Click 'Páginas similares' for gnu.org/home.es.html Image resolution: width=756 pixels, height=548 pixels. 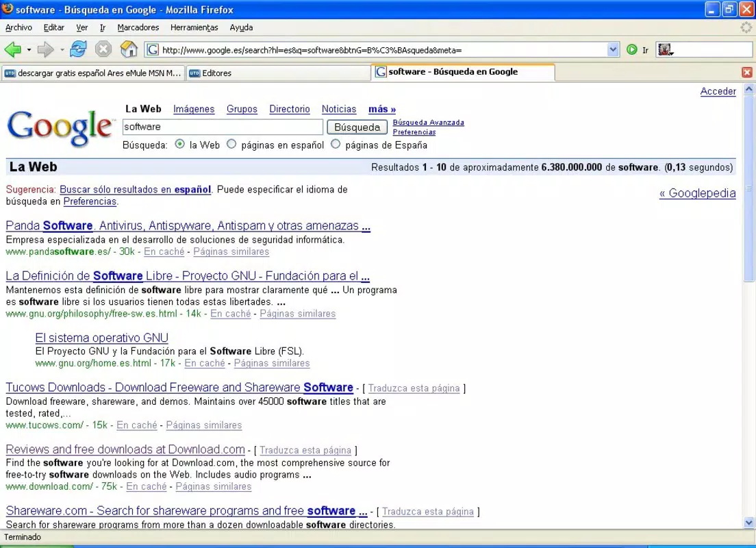click(271, 363)
